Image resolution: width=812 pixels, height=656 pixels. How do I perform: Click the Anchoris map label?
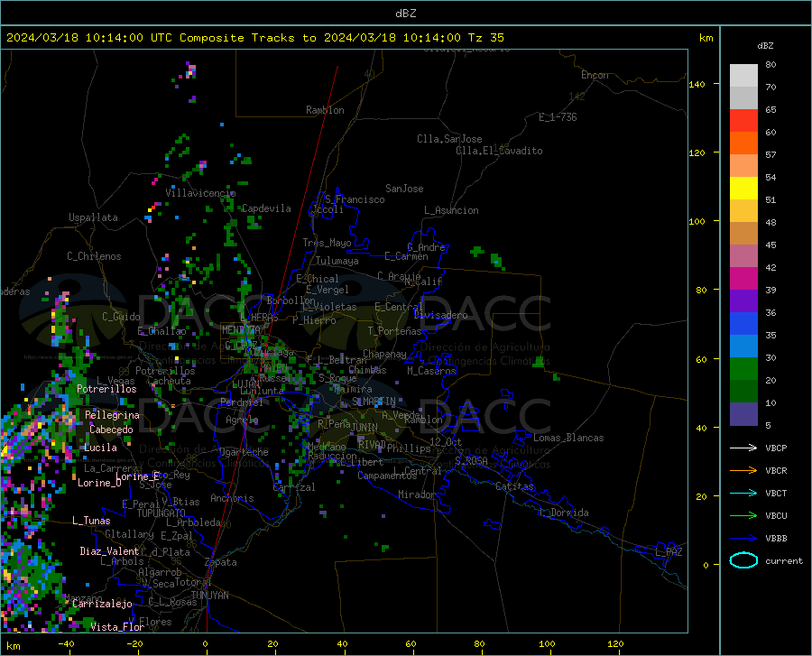(x=232, y=499)
